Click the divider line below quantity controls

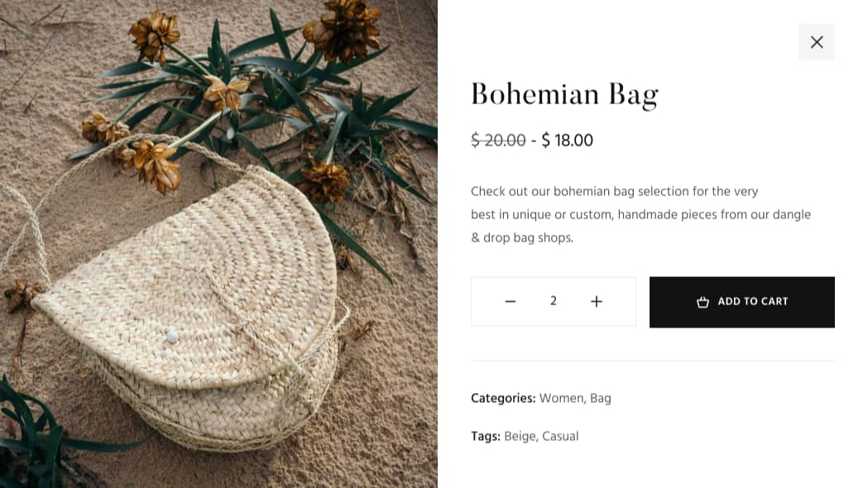652,361
